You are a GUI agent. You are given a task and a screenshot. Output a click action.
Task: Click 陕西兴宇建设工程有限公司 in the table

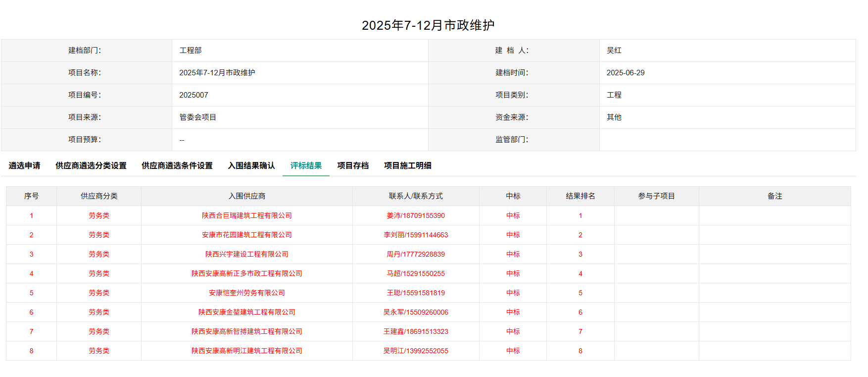(246, 254)
